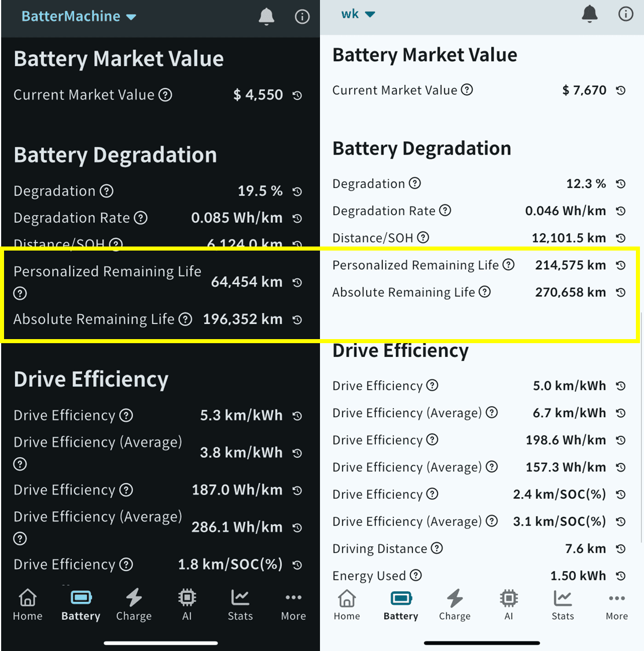View history of 1.8 km/SOC(%) efficiency
Viewport: 644px width, 651px height.
click(297, 565)
